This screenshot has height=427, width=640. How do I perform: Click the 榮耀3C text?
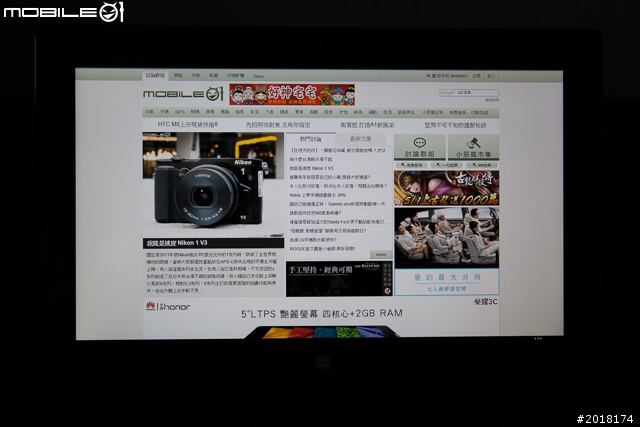coord(485,302)
